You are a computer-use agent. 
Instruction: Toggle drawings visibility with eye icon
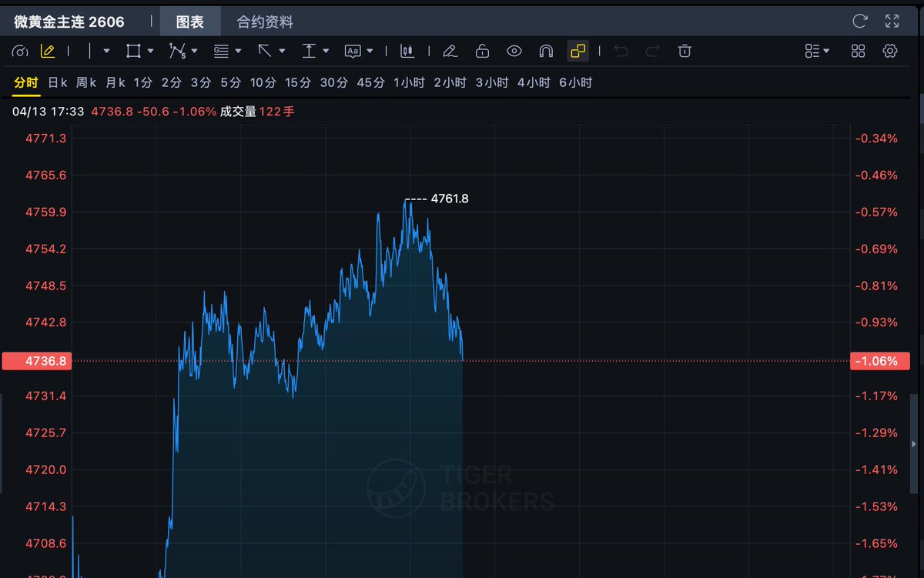click(x=514, y=52)
